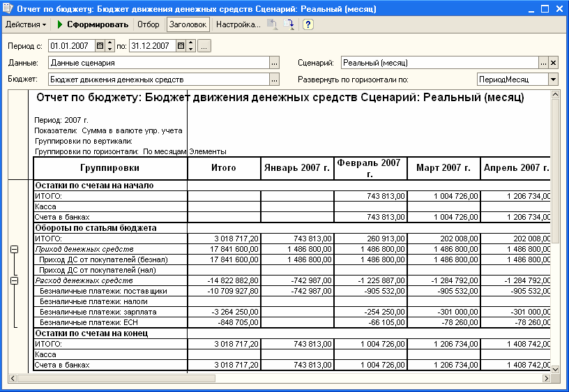Click February cell -1 225 887,00
569x392 pixels.
(370, 280)
